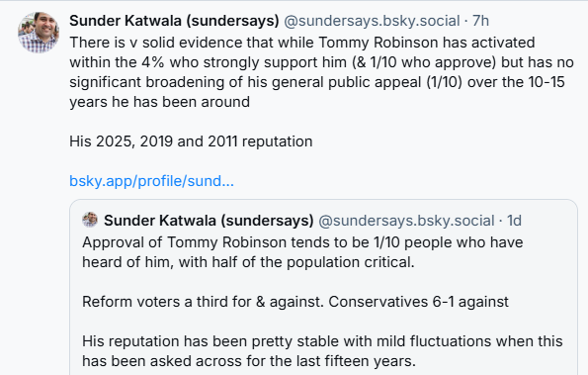Open quoted post's Sunder Katwala author name
The image size is (588, 375).
click(x=209, y=221)
